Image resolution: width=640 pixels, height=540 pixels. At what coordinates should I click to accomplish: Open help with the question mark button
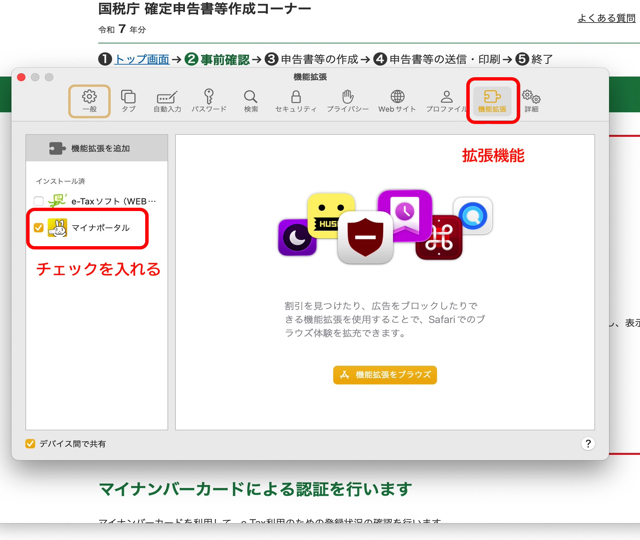[x=587, y=443]
